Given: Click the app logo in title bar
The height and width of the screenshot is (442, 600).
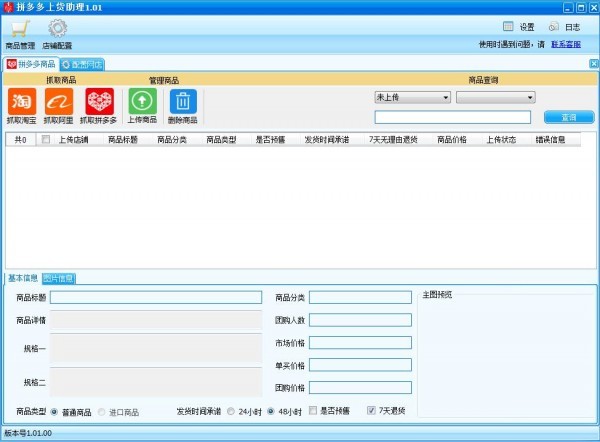Looking at the screenshot, I should point(8,7).
